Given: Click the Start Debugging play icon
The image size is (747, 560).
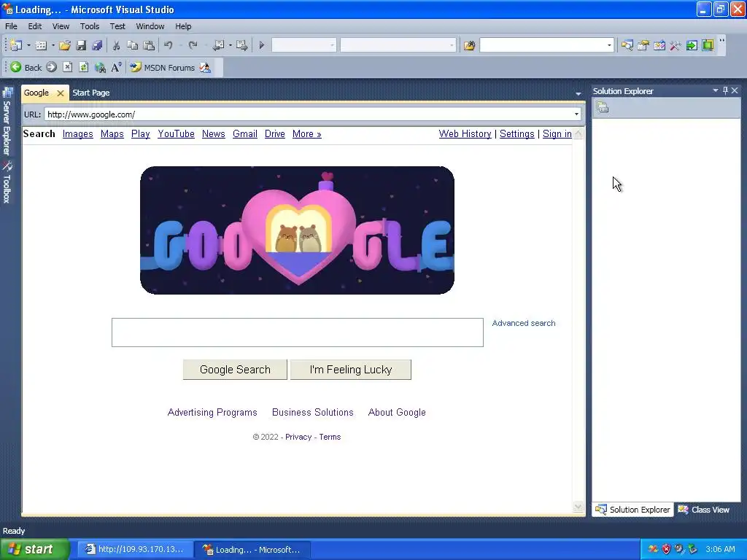Looking at the screenshot, I should coord(261,45).
